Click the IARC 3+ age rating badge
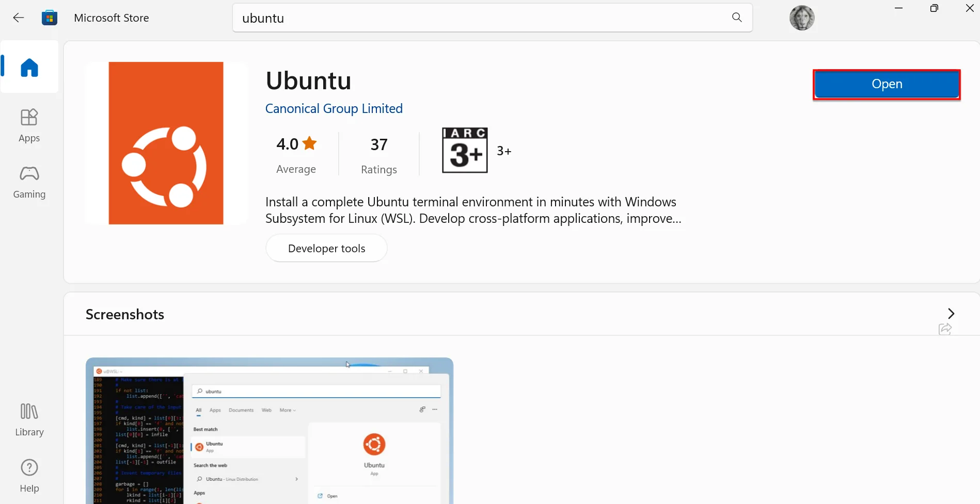 point(465,150)
